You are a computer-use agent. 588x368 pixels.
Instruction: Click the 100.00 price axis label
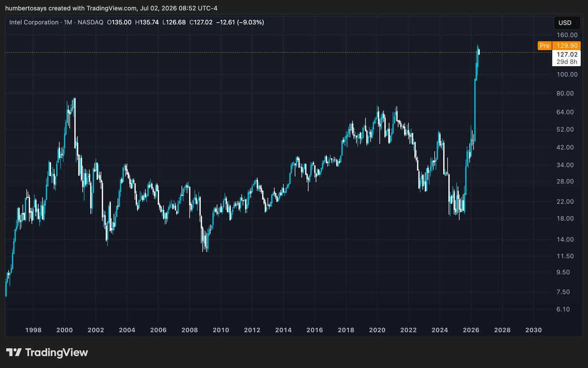point(566,75)
